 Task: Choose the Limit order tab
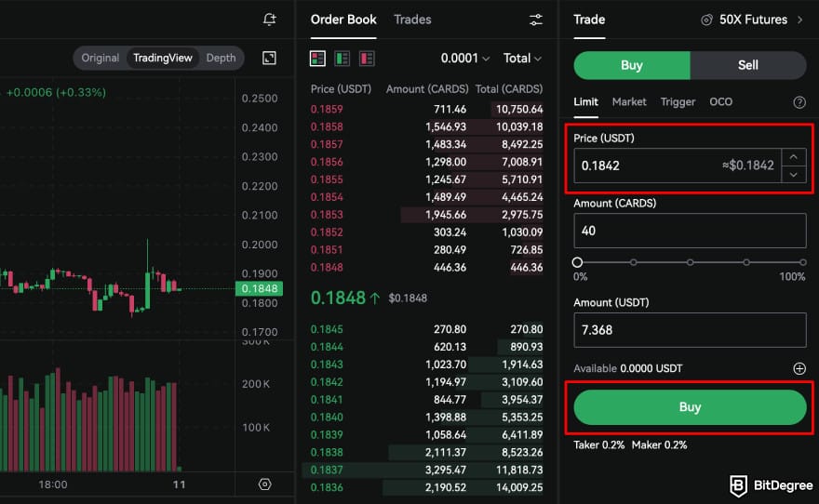click(585, 101)
